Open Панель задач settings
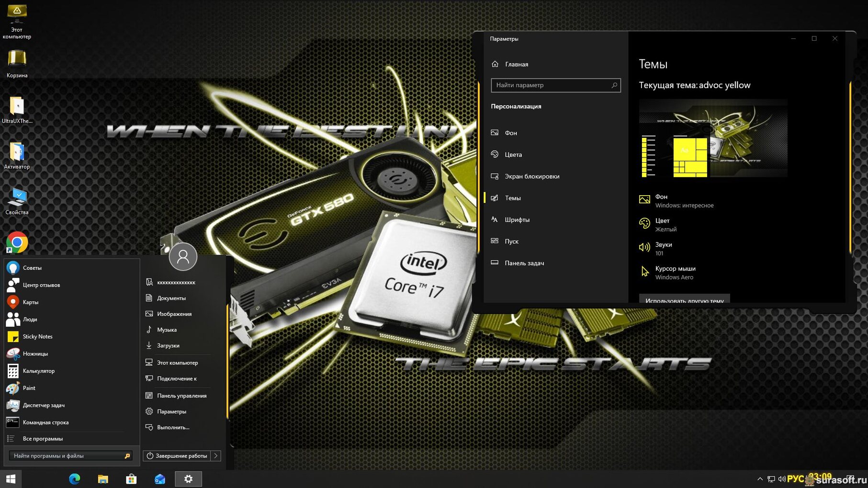Image resolution: width=868 pixels, height=488 pixels. click(x=555, y=263)
